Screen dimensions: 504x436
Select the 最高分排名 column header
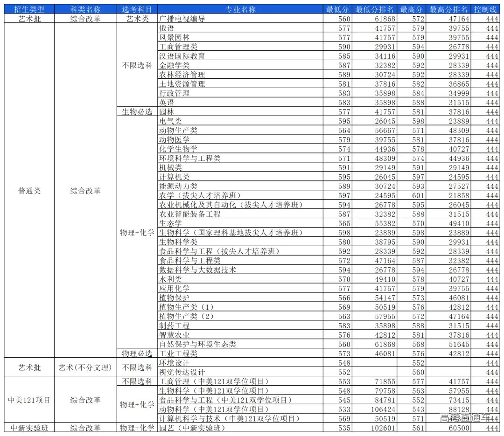coord(448,9)
